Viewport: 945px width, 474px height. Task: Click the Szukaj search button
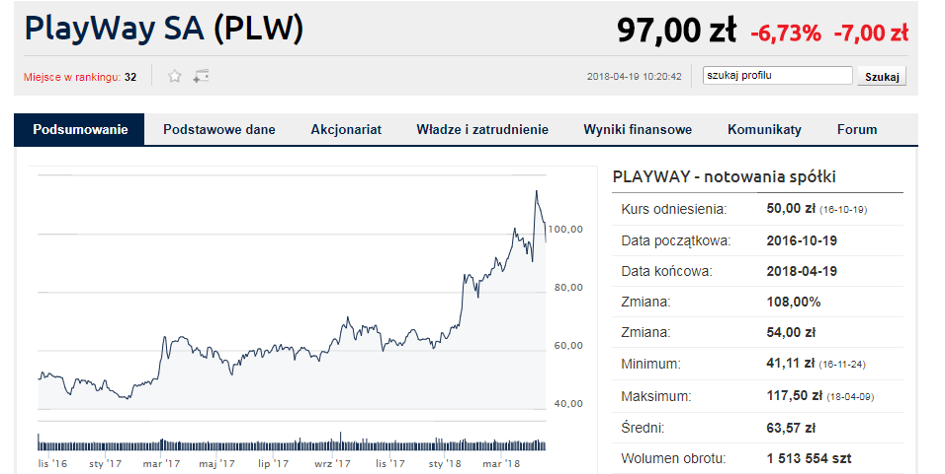coord(882,77)
